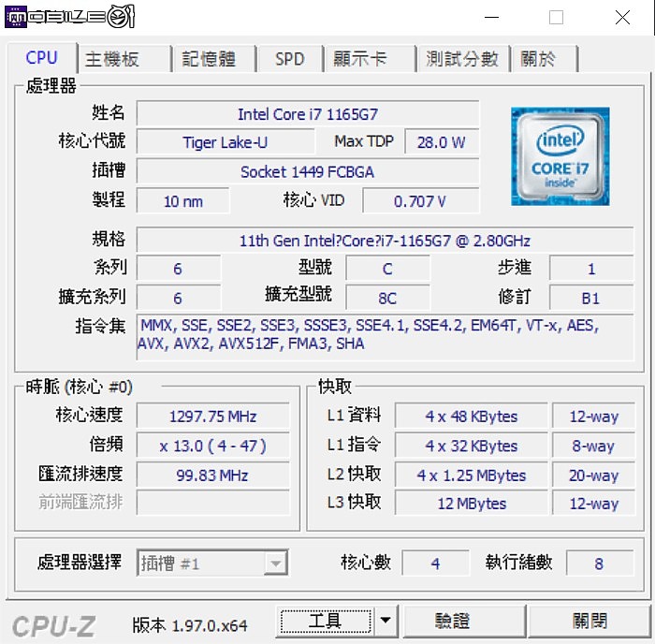
Task: Click the L3 快取 12-way value
Action: tap(593, 503)
